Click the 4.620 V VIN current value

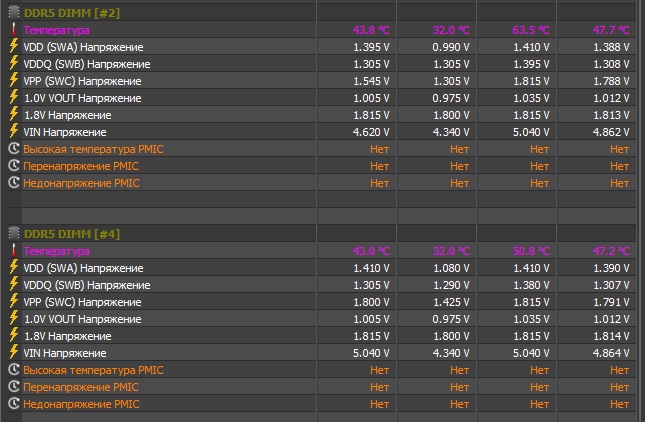coord(370,132)
